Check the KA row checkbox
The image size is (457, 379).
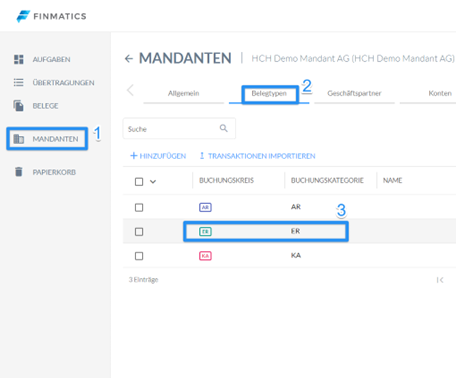(139, 256)
